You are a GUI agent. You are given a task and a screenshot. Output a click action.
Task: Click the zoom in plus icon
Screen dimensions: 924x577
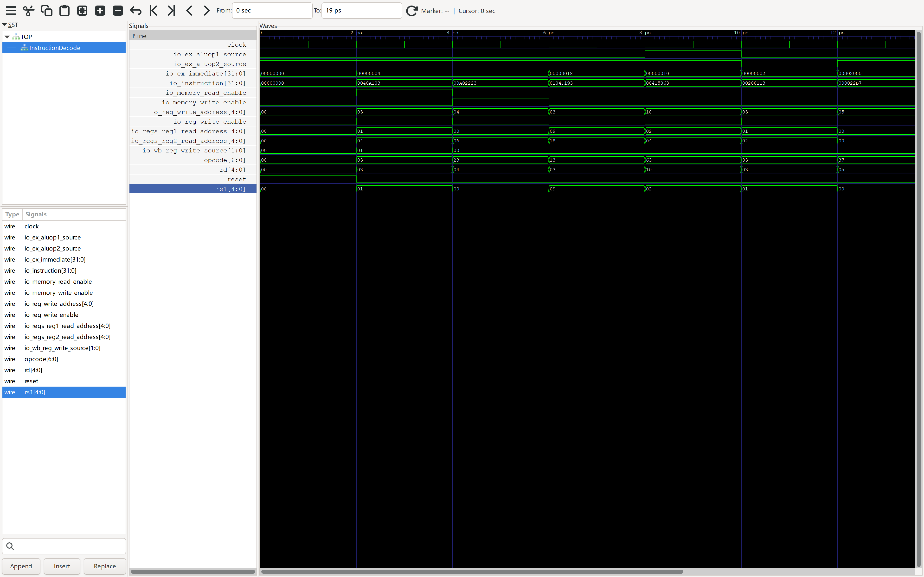[100, 11]
